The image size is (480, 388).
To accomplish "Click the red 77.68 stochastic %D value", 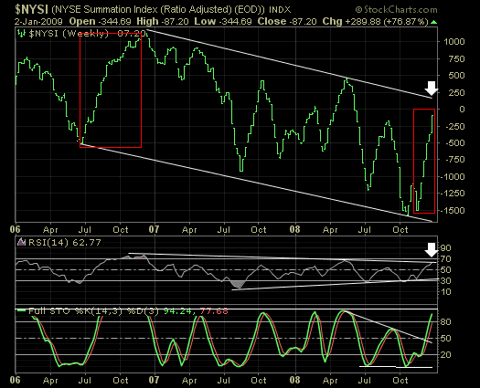I will point(214,311).
